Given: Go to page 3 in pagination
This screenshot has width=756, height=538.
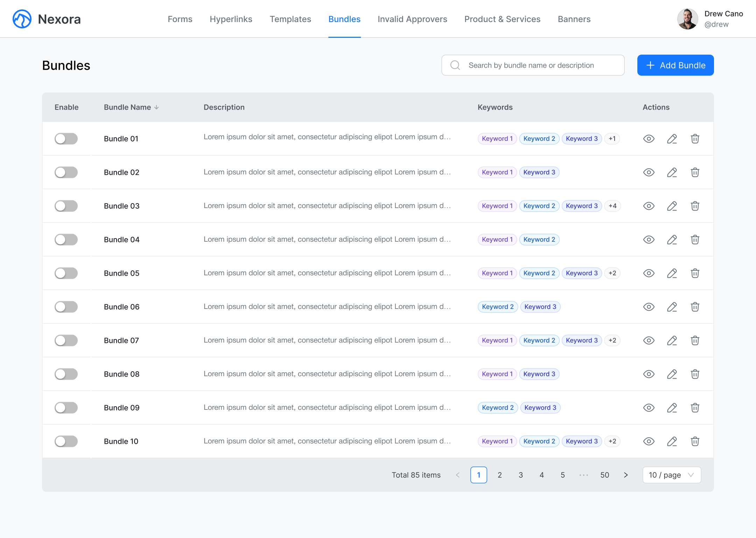Looking at the screenshot, I should [x=520, y=475].
